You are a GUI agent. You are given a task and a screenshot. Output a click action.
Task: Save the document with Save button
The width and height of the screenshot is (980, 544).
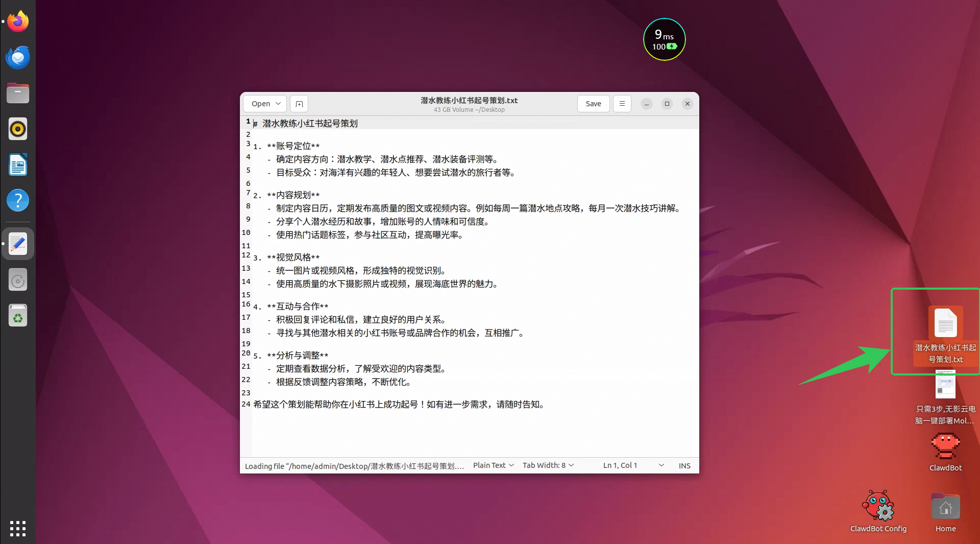(x=593, y=104)
